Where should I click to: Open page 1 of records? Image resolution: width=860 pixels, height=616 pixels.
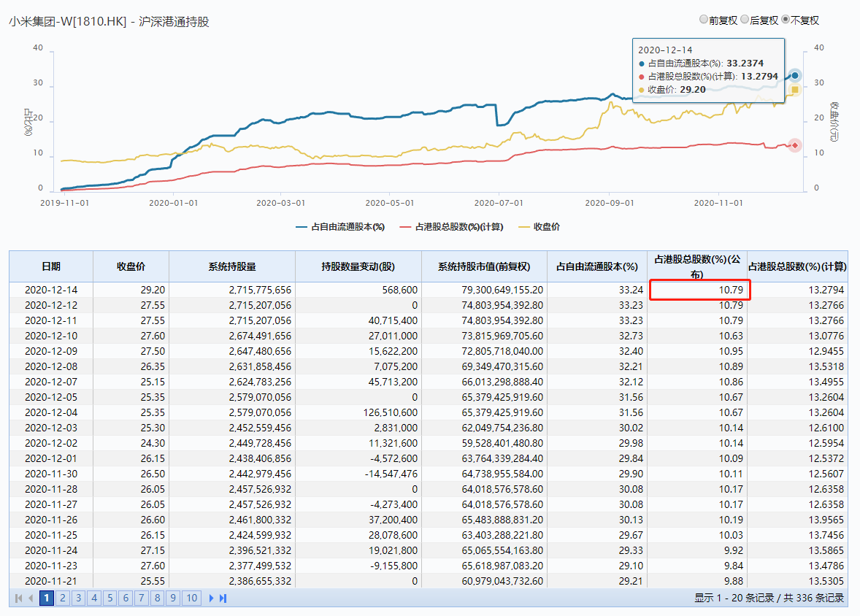point(47,598)
